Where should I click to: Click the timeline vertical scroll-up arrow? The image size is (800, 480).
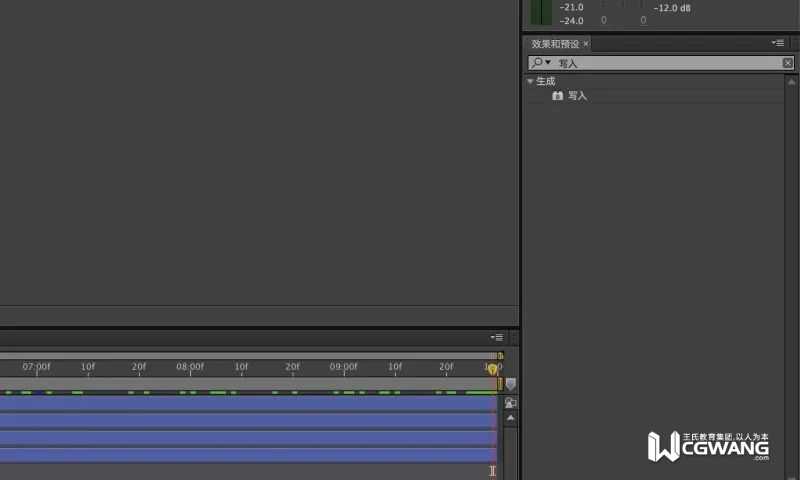(x=510, y=418)
